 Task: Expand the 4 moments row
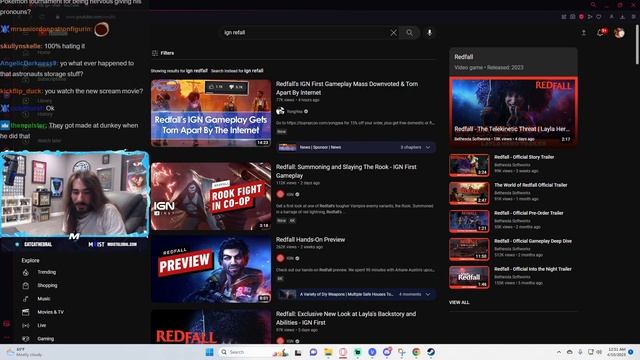(x=356, y=294)
